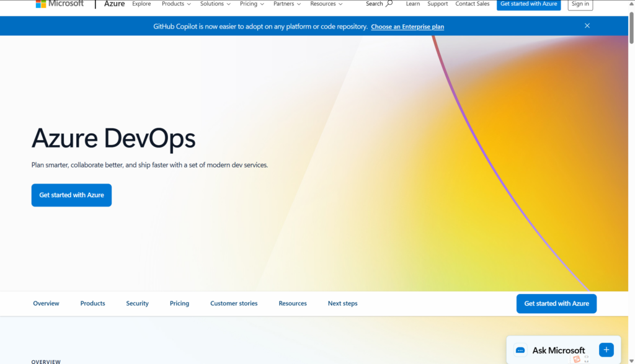
Task: Click the Choose an Enterprise plan link
Action: pyautogui.click(x=407, y=27)
